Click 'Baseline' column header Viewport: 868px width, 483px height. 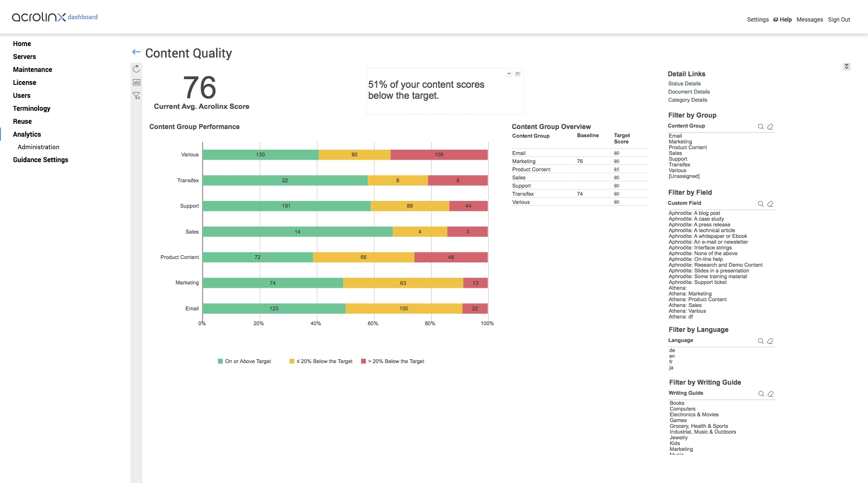588,135
